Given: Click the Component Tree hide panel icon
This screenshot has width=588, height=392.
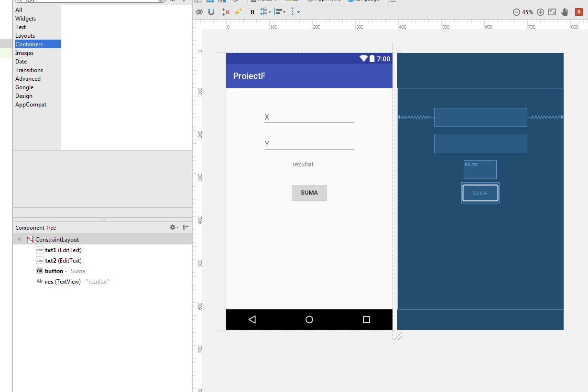Looking at the screenshot, I should (x=185, y=228).
